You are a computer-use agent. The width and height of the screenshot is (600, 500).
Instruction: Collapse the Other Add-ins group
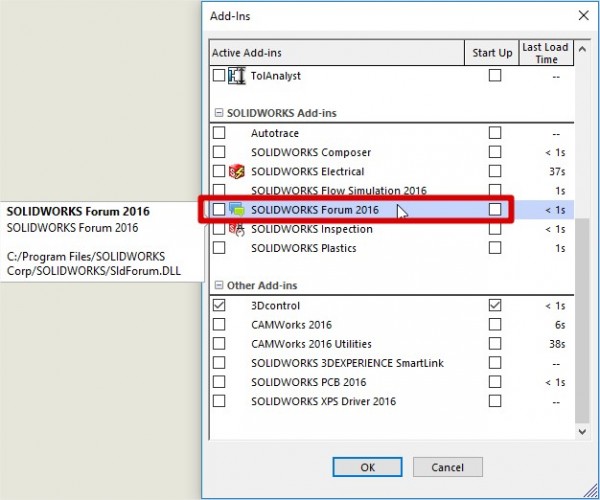tap(218, 285)
